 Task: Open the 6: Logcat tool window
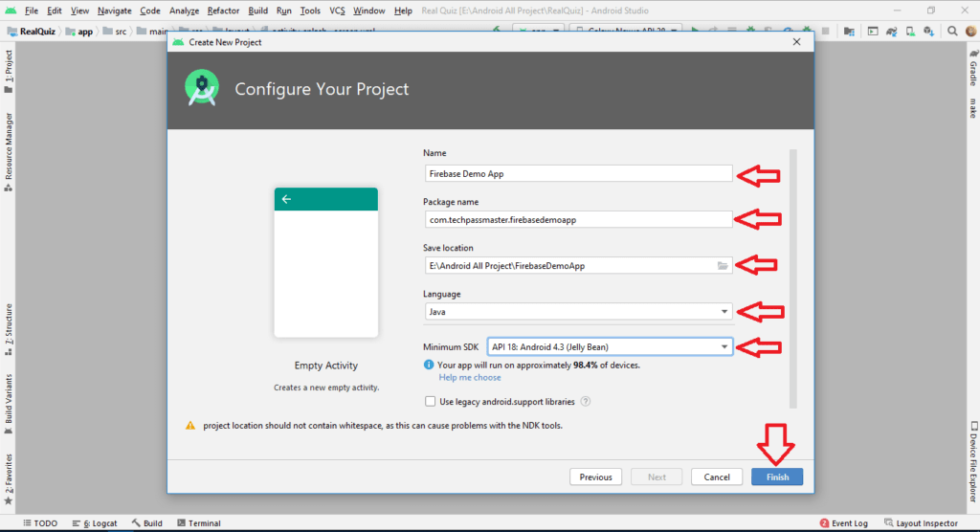95,523
